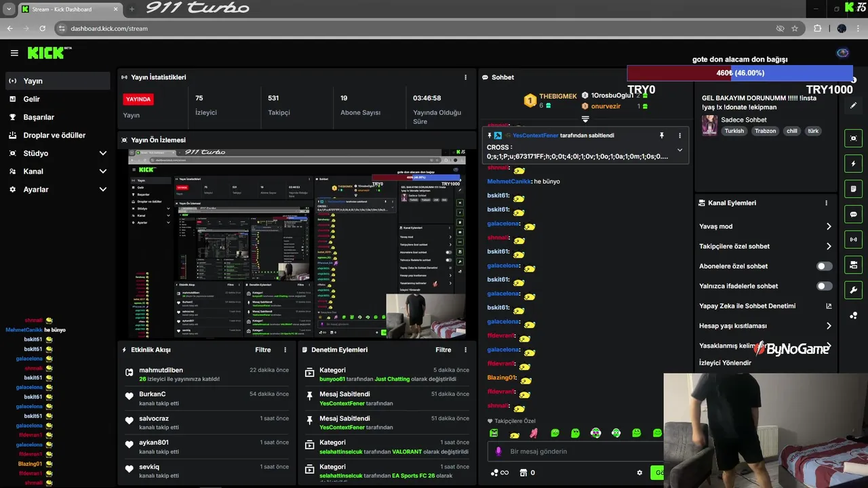Open browser tab search dropdown
The image size is (868, 488).
point(9,9)
